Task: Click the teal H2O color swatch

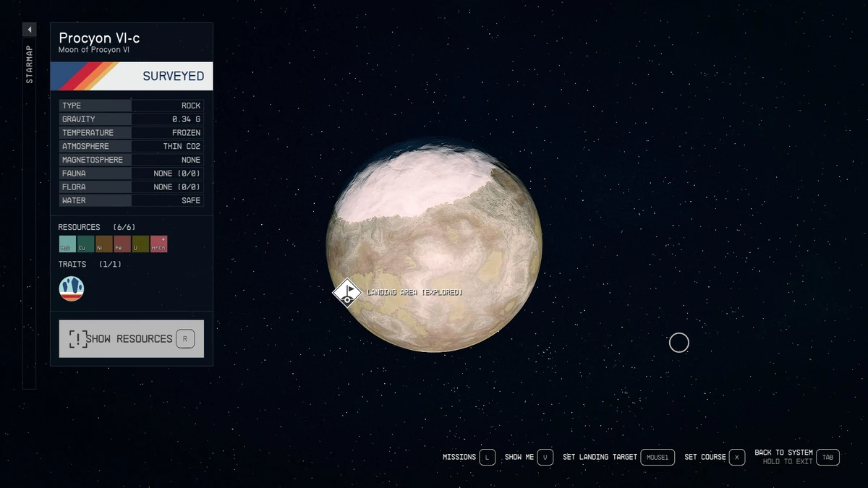Action: click(x=67, y=244)
